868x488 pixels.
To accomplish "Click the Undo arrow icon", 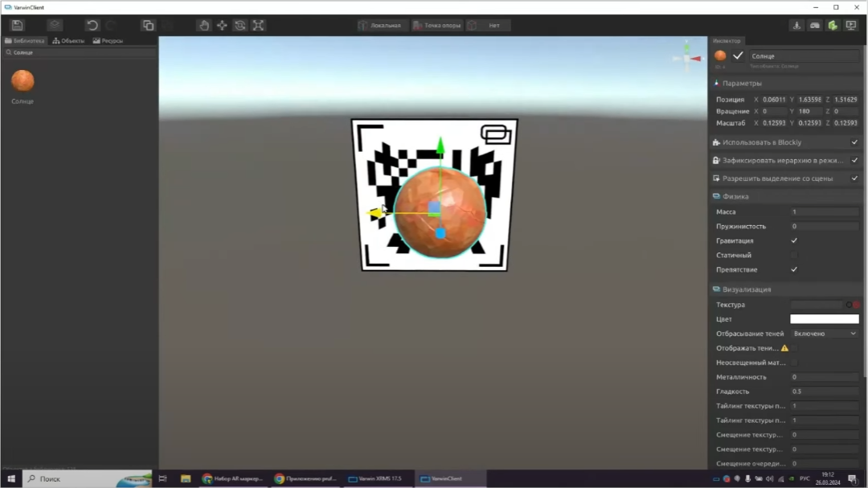I will coord(92,26).
